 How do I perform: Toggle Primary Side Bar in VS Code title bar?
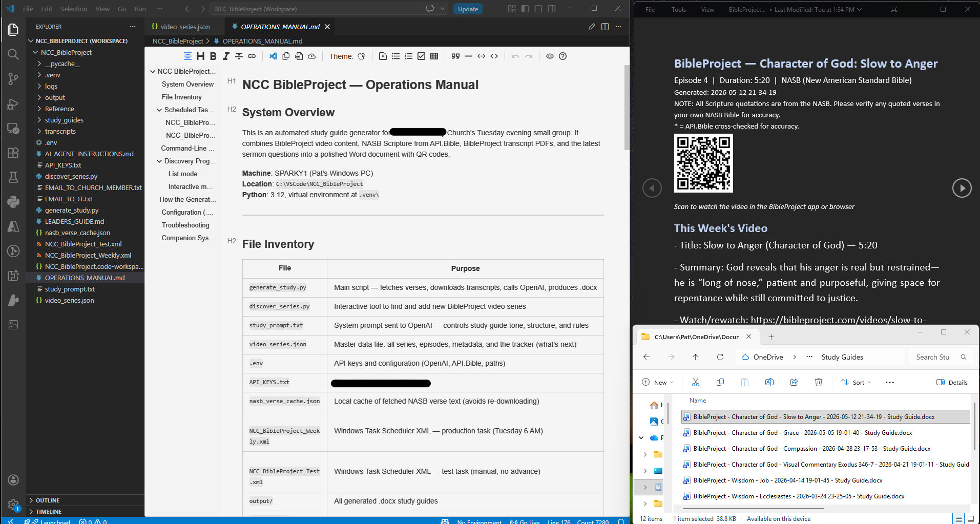click(525, 9)
